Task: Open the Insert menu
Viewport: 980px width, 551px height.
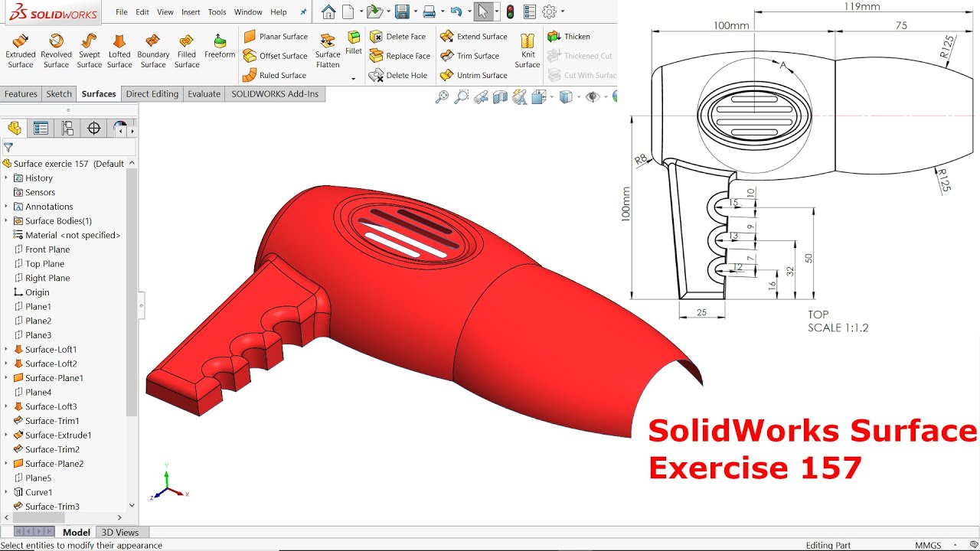Action: tap(191, 12)
